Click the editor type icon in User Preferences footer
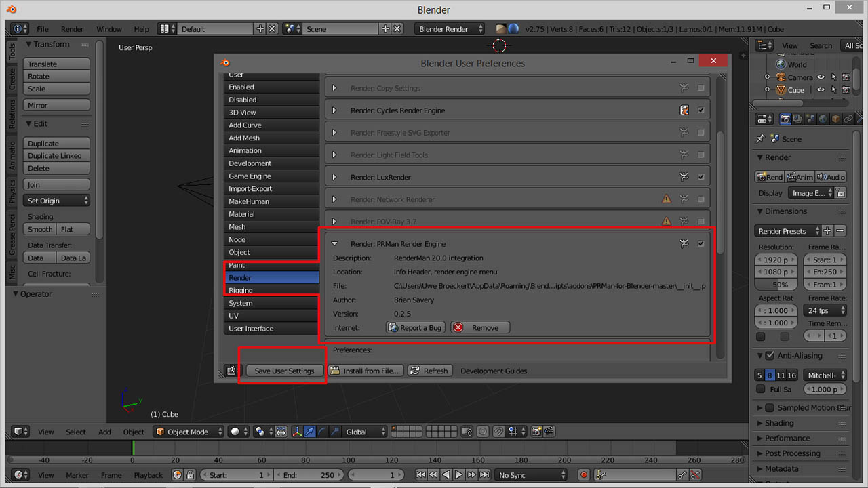 click(232, 371)
